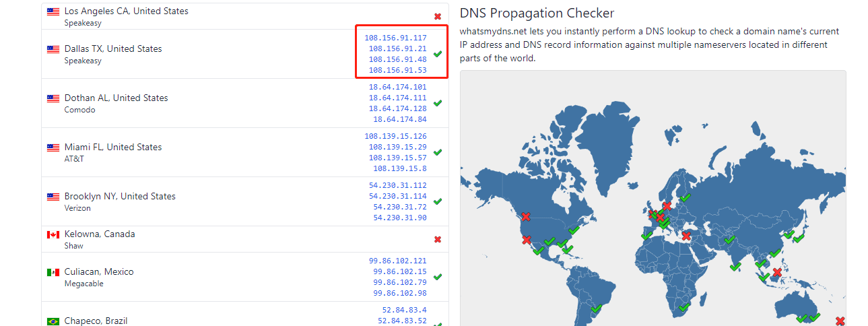Click the green checkmark for Dallas TX
This screenshot has height=326, width=868.
tap(438, 54)
